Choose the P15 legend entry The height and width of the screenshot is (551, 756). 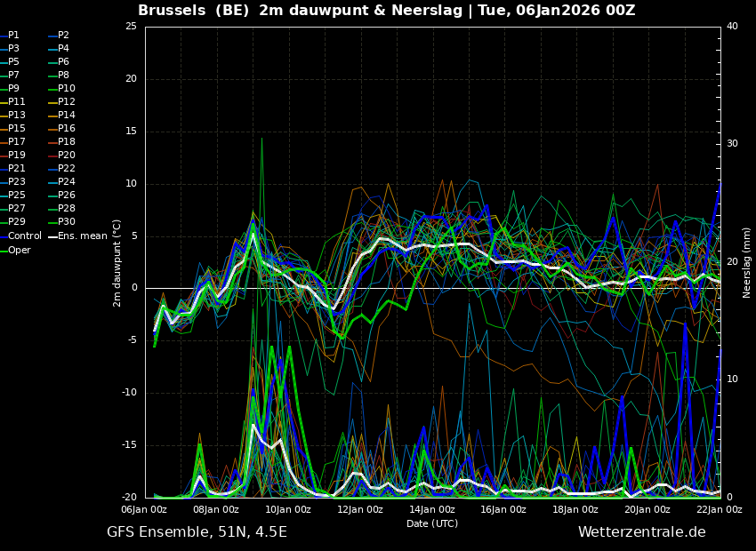point(16,129)
